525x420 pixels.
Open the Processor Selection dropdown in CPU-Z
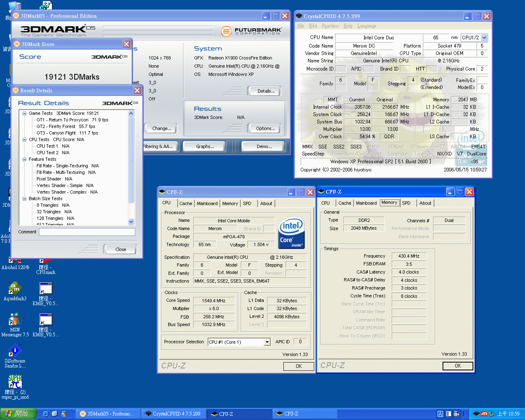pyautogui.click(x=267, y=342)
